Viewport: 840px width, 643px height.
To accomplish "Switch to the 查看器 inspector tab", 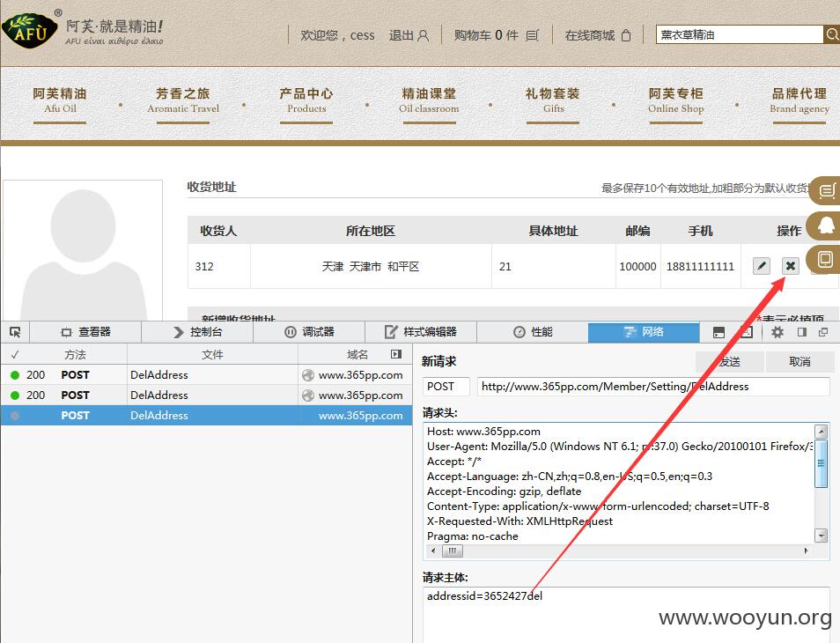I will pos(85,332).
